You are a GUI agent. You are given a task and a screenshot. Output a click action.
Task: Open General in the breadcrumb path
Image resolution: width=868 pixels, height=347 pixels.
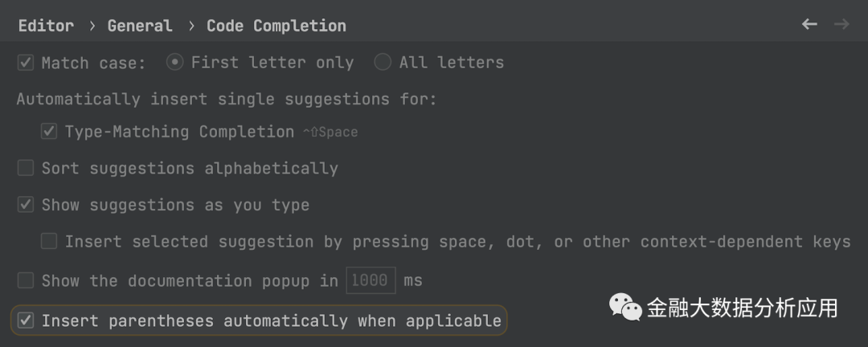[x=140, y=26]
